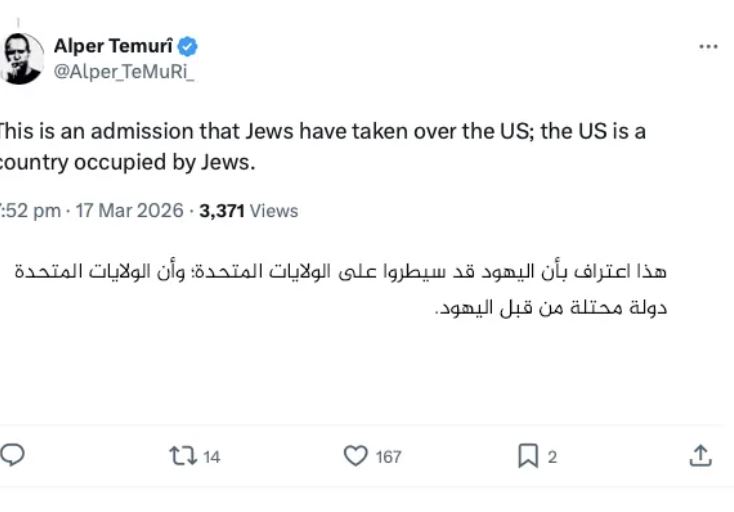Click the English line starting "This is an admission"
The width and height of the screenshot is (734, 512).
[x=322, y=132]
